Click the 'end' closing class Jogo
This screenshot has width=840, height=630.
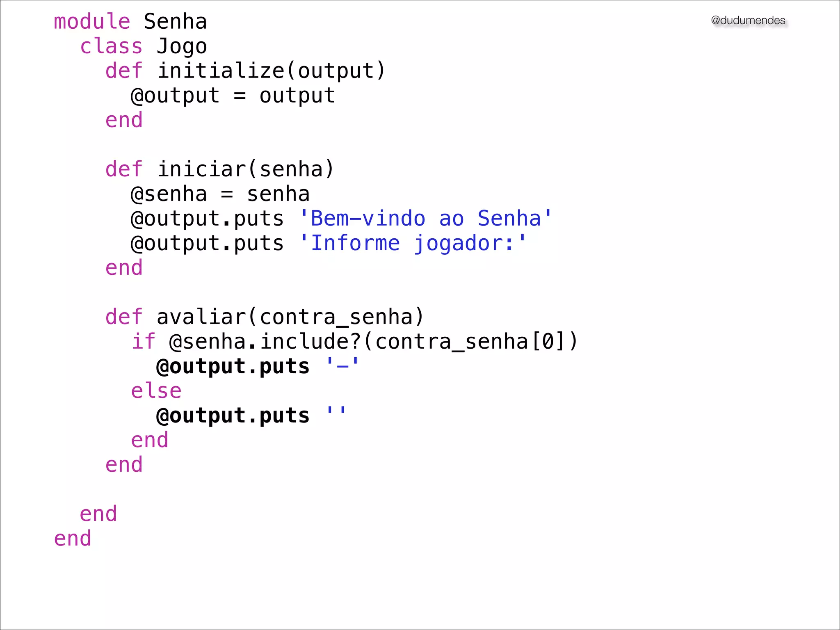coord(98,514)
